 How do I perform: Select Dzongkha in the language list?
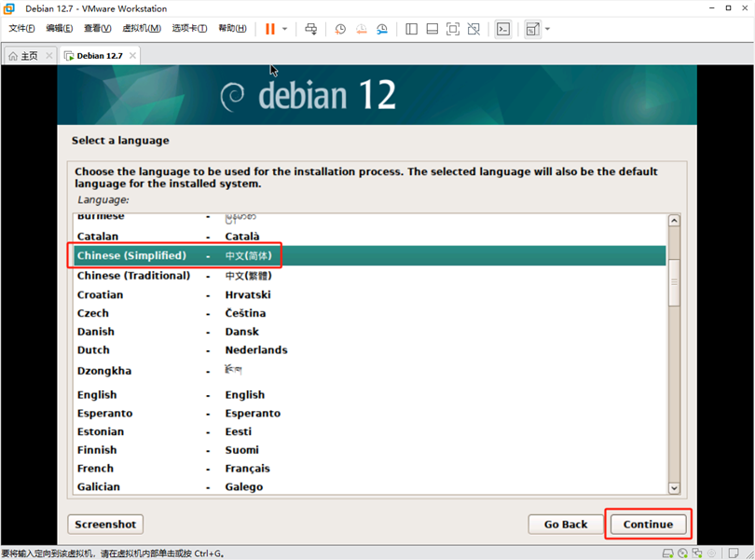pyautogui.click(x=370, y=371)
